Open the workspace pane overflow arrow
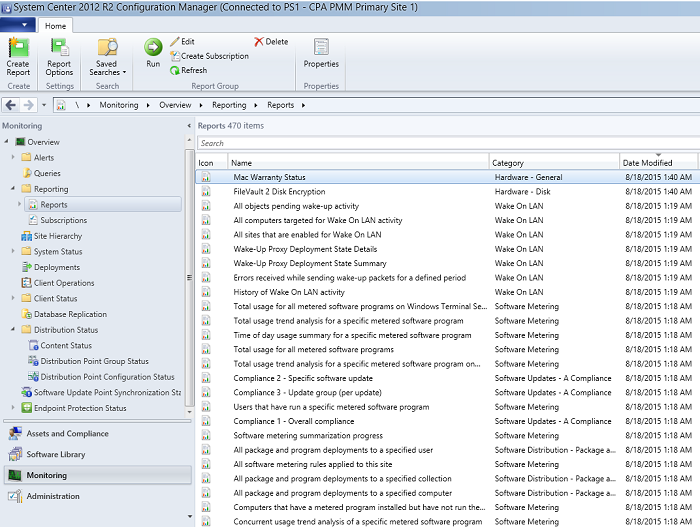The height and width of the screenshot is (527, 700). click(x=190, y=517)
